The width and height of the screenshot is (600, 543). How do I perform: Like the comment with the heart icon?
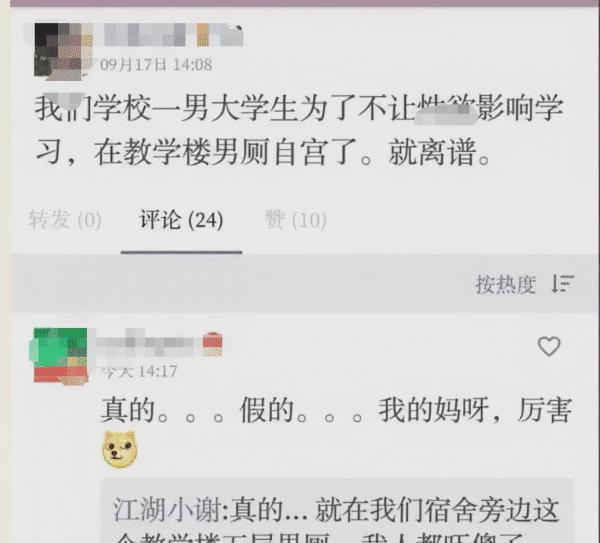click(x=549, y=346)
